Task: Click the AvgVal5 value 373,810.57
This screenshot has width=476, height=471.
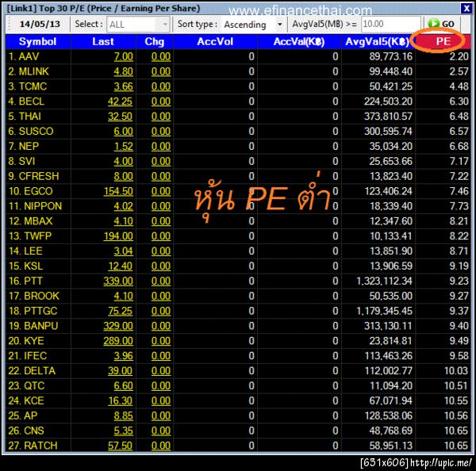Action: [x=388, y=117]
